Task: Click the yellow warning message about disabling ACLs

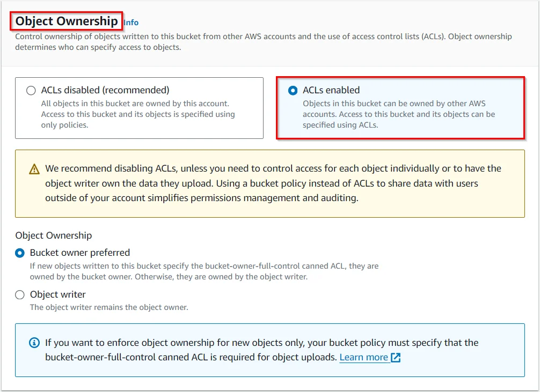Action: [273, 183]
